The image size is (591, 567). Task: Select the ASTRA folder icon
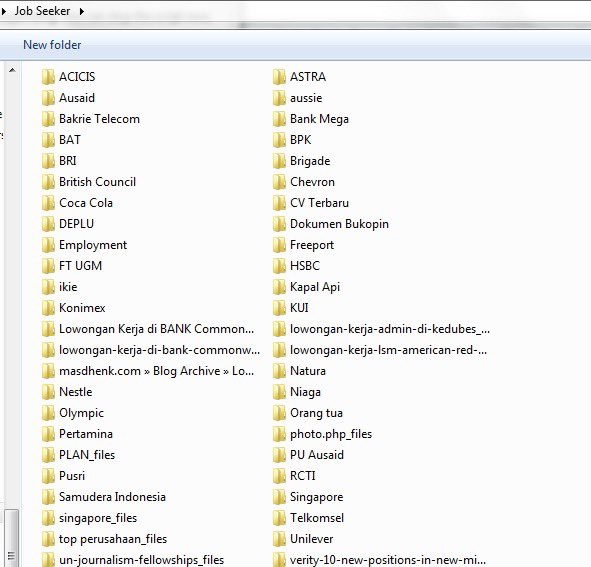pos(279,77)
